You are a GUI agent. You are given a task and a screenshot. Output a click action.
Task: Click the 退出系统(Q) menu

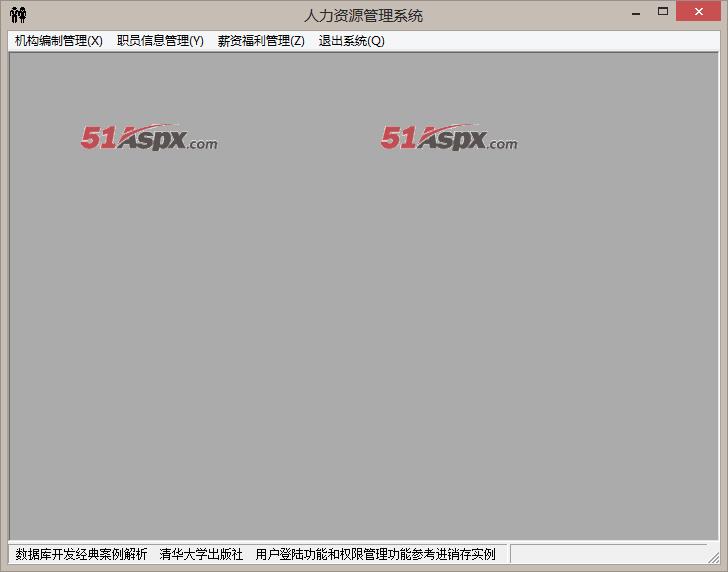(351, 41)
